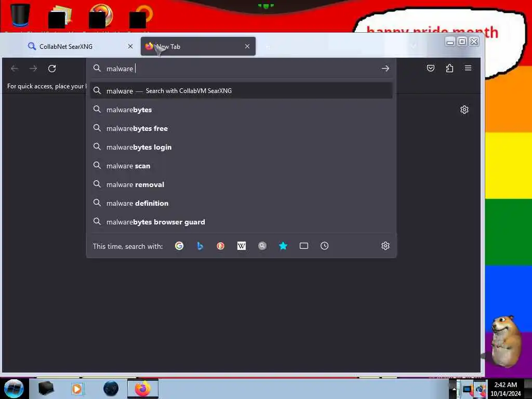Viewport: 532px width, 399px height.
Task: Search this time with Bing icon
Action: [200, 246]
